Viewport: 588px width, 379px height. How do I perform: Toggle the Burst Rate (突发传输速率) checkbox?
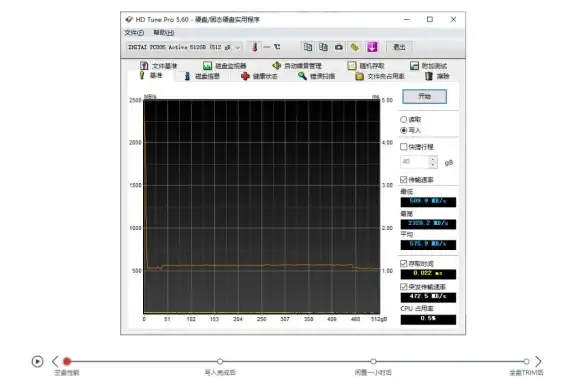(x=404, y=287)
